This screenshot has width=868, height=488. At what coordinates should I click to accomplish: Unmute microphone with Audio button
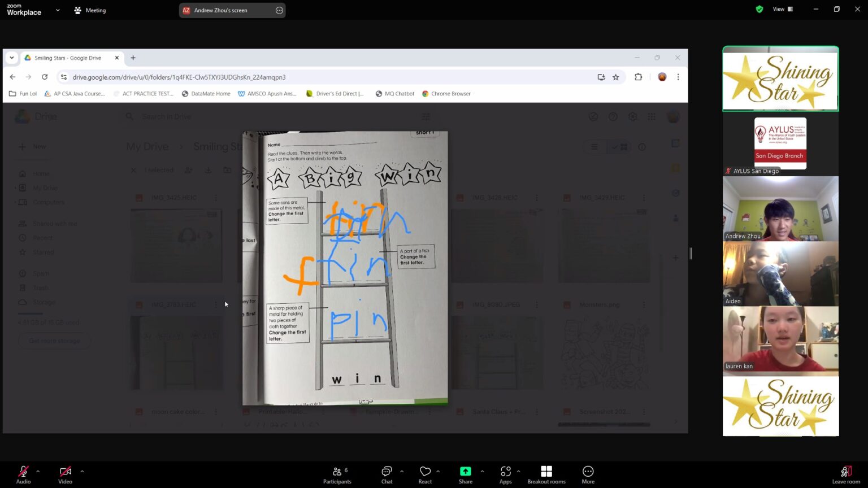(23, 474)
